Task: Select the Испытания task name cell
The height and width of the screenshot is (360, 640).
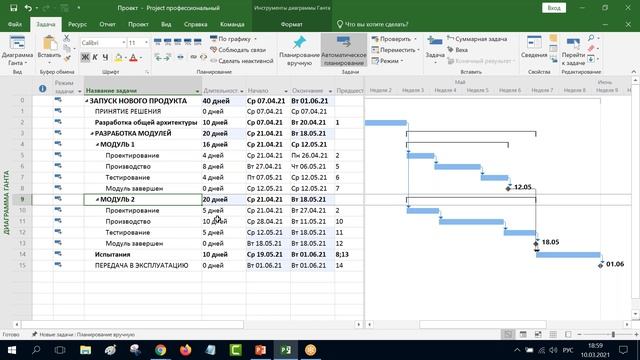Action: coord(143,254)
